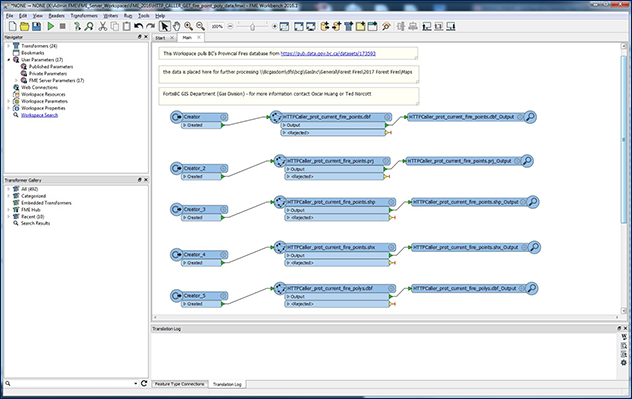Open the Readers menu
This screenshot has width=632, height=399.
pos(56,16)
